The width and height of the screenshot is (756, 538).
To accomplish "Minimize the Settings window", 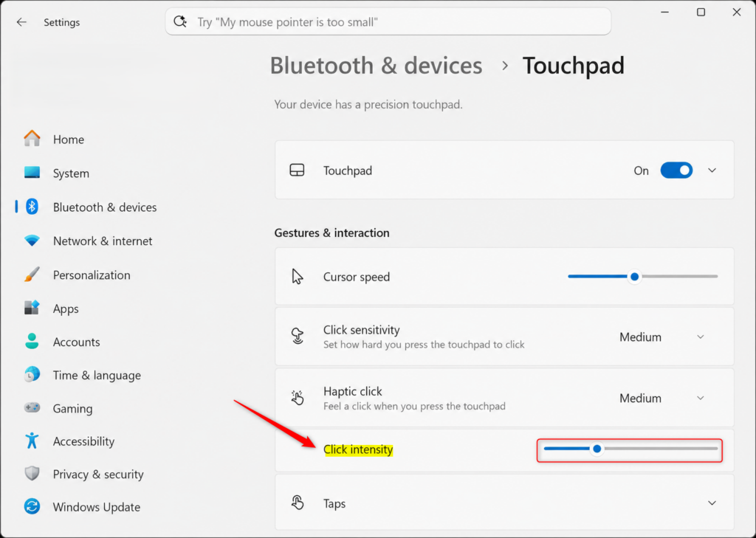I will point(665,12).
